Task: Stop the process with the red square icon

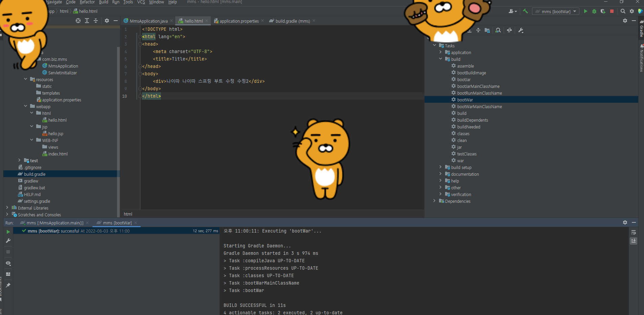Action: [x=612, y=11]
